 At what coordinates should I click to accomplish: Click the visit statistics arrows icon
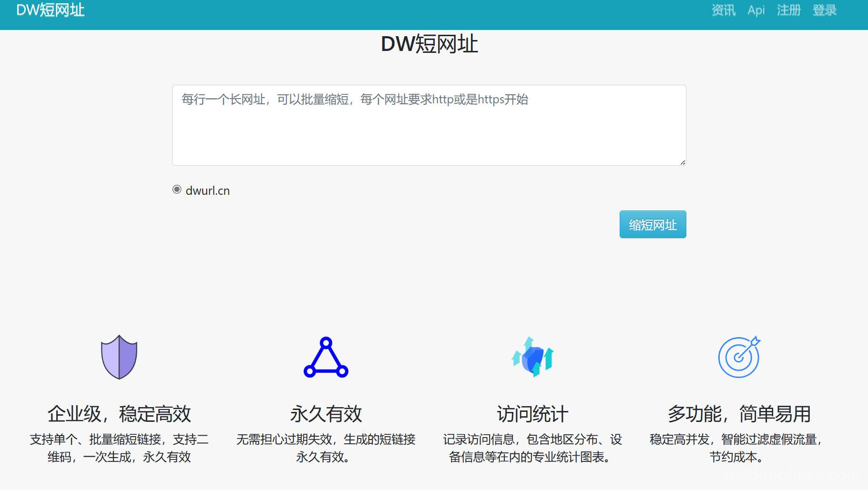click(x=532, y=357)
